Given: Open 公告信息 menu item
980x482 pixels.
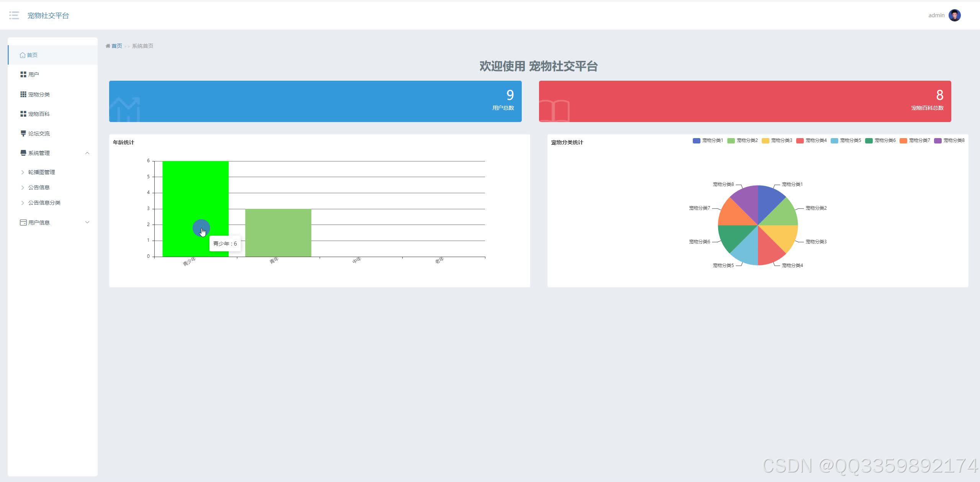Looking at the screenshot, I should pyautogui.click(x=39, y=187).
